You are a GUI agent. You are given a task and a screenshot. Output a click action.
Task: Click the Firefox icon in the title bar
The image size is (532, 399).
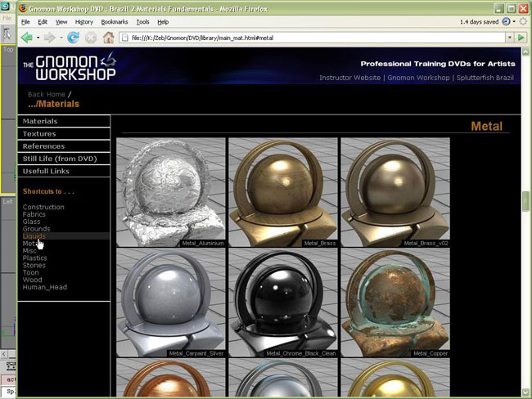(23, 8)
